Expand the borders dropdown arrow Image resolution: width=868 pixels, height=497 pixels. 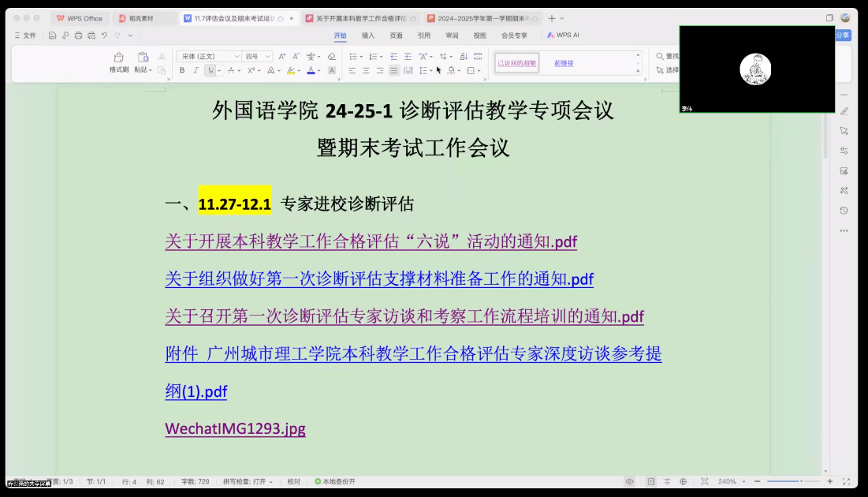pos(479,71)
